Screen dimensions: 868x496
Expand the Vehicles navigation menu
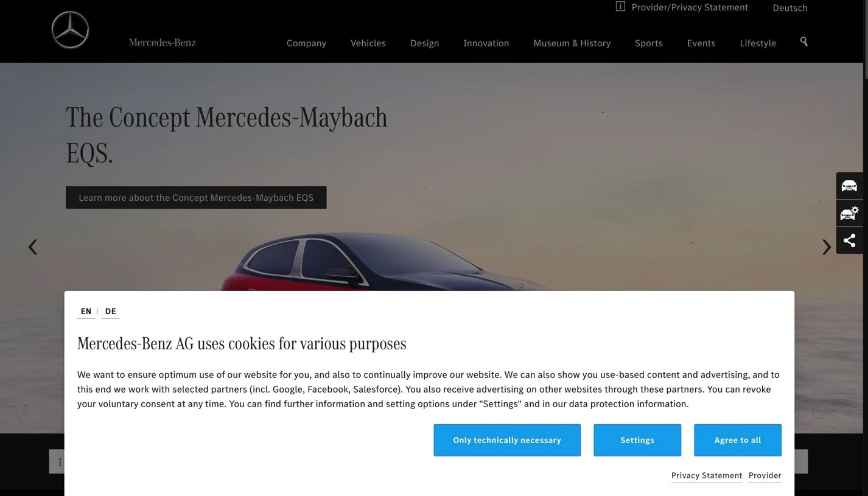click(368, 43)
